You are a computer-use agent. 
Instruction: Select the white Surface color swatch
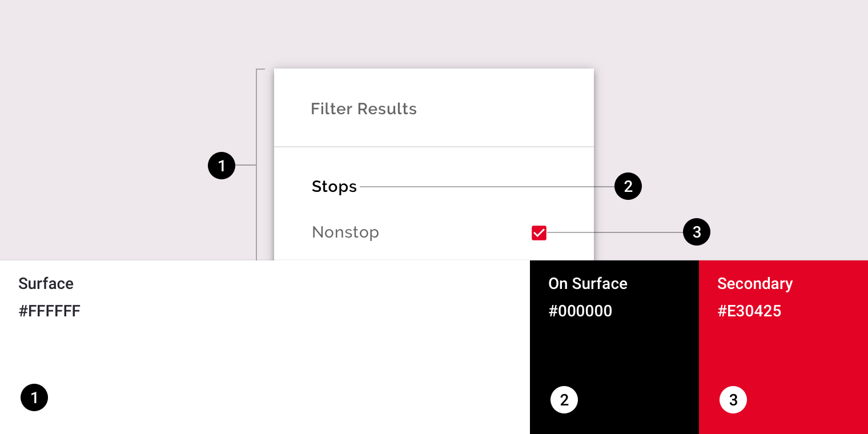265,347
